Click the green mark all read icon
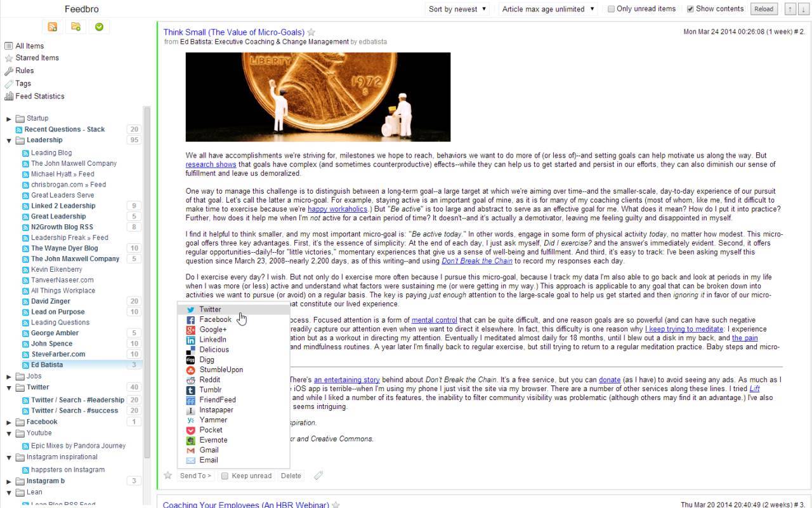This screenshot has width=812, height=508. pyautogui.click(x=99, y=27)
